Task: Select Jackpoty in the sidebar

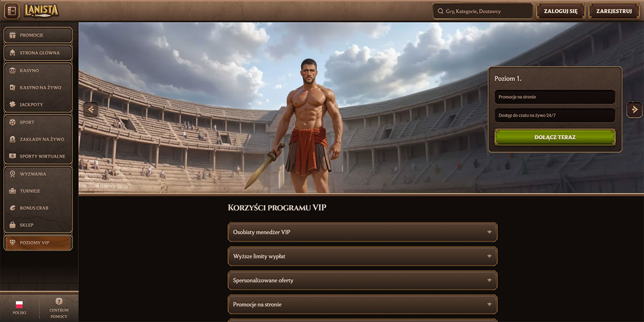Action: point(38,105)
